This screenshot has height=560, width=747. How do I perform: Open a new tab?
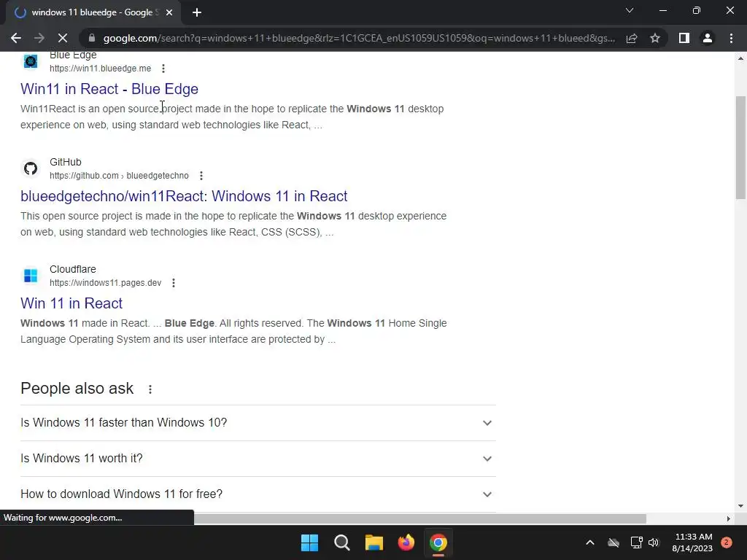pyautogui.click(x=197, y=12)
